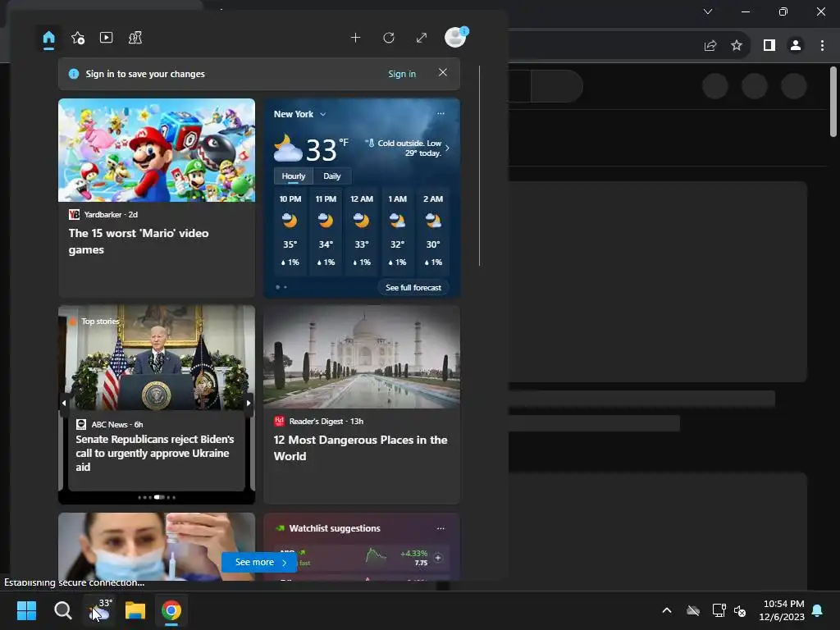Image resolution: width=840 pixels, height=630 pixels.
Task: Open Chrome three-dot menu
Action: (822, 46)
